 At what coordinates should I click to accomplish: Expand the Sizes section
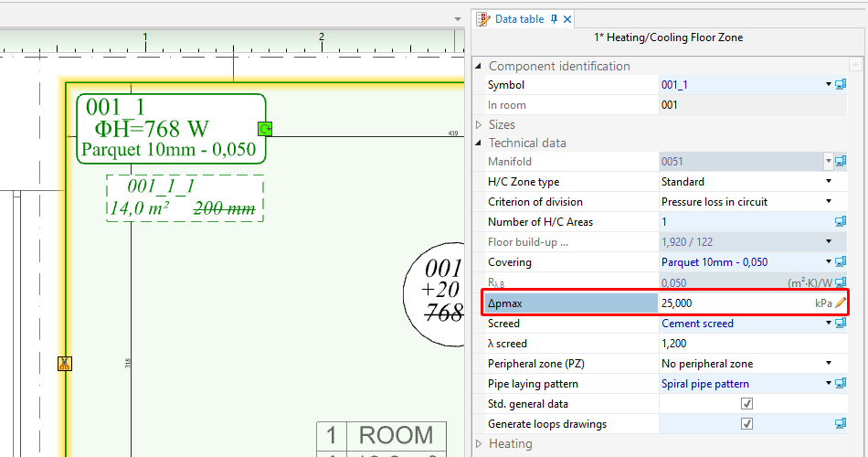tap(480, 124)
